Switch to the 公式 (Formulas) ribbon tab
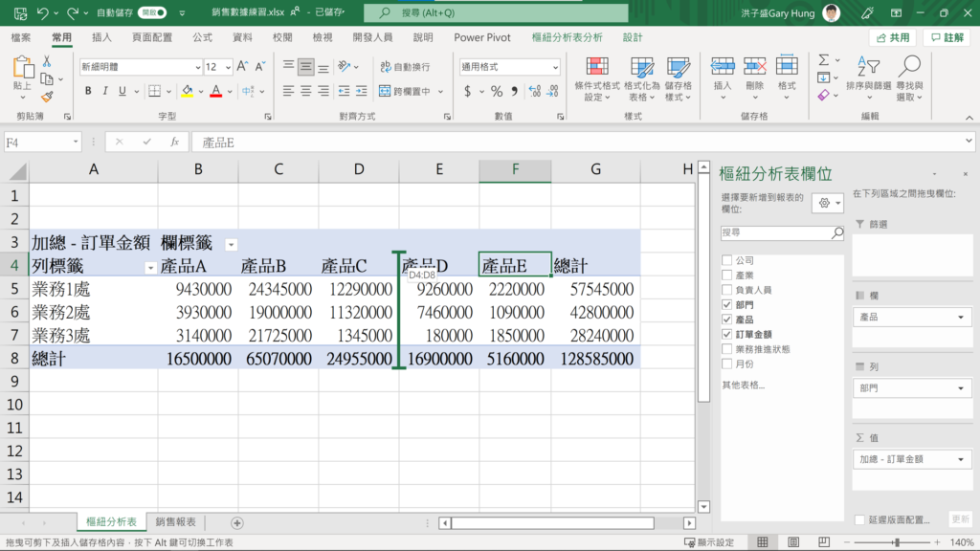This screenshot has width=980, height=551. click(203, 37)
